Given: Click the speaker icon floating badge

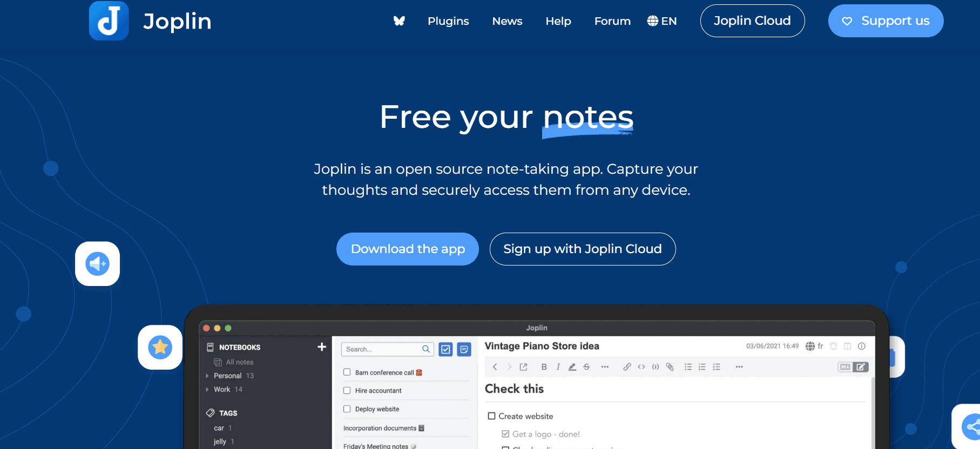Looking at the screenshot, I should pyautogui.click(x=97, y=264).
